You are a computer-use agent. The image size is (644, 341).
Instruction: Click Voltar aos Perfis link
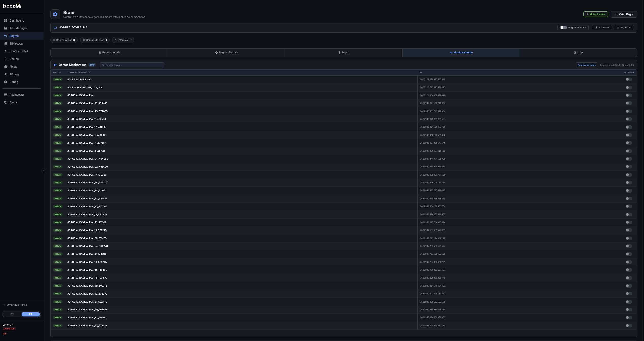pyautogui.click(x=15, y=305)
